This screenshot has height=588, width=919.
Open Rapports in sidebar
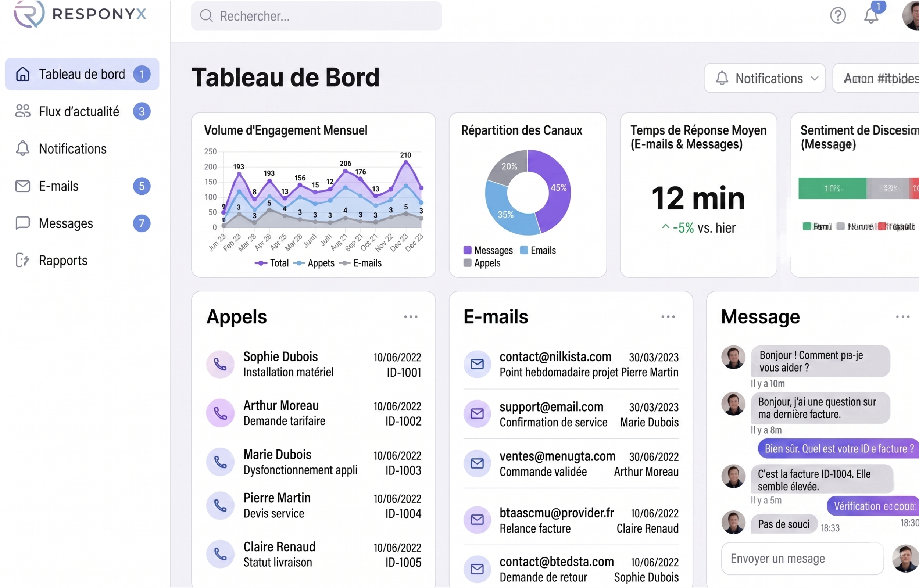point(82,261)
